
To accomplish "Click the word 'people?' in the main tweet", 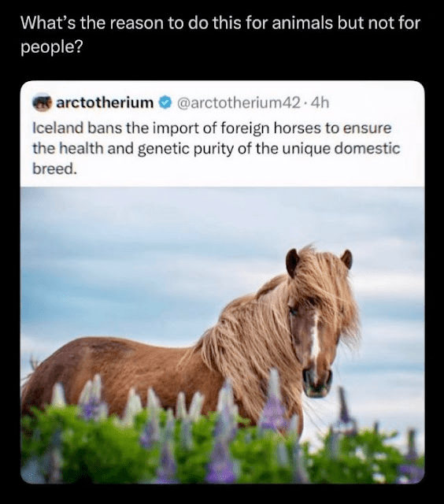I will click(x=52, y=47).
